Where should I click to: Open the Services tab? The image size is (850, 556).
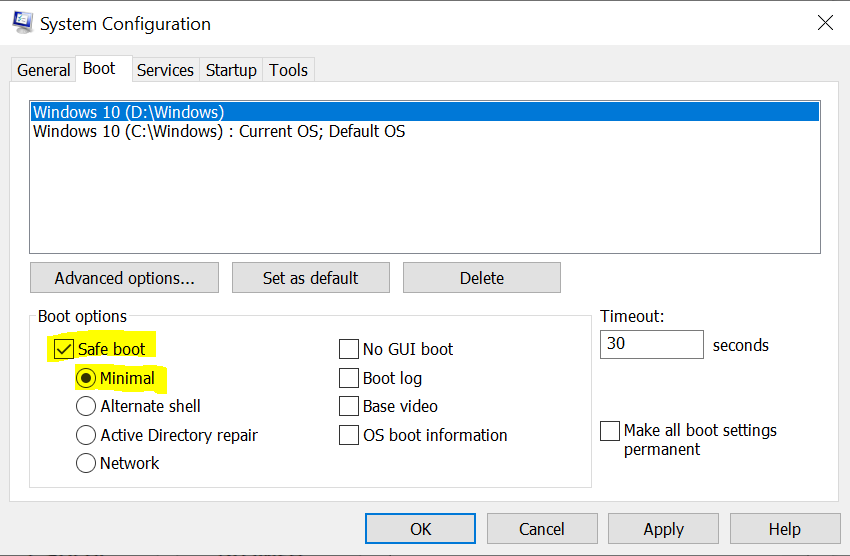click(165, 70)
